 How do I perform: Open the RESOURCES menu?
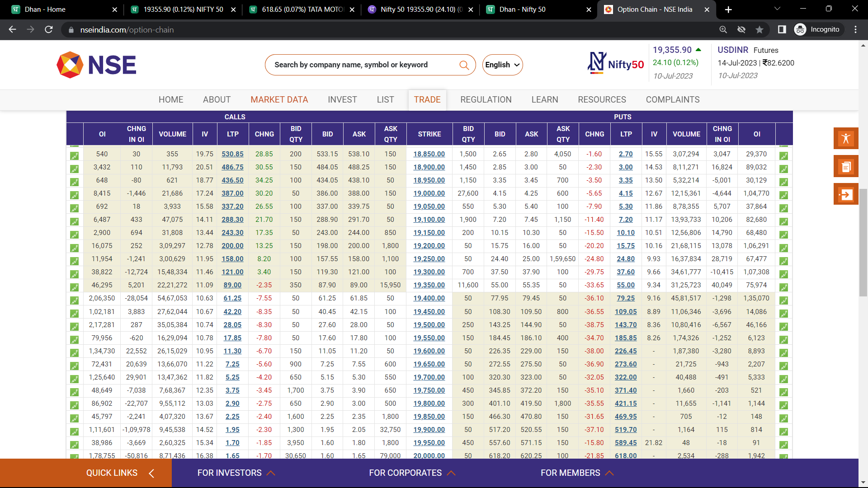point(602,100)
